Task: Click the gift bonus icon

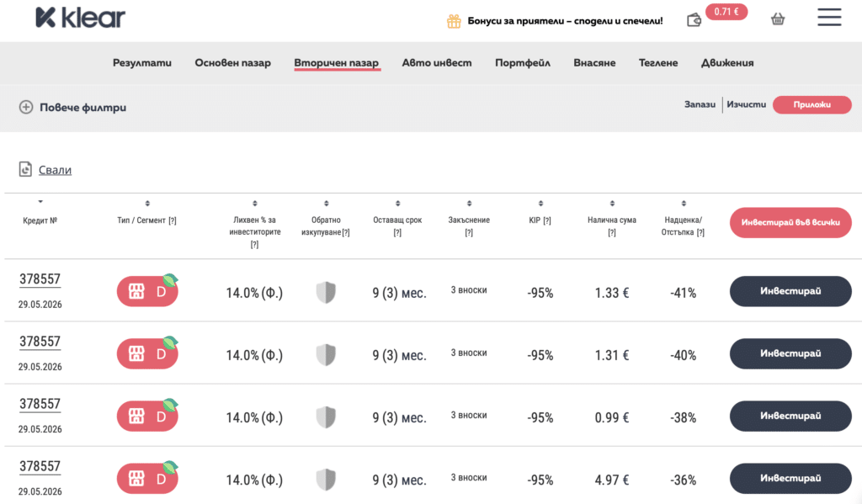Action: 454,21
